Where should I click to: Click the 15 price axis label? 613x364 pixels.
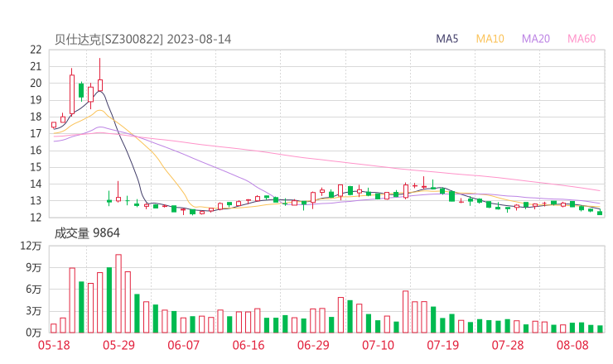coord(36,167)
